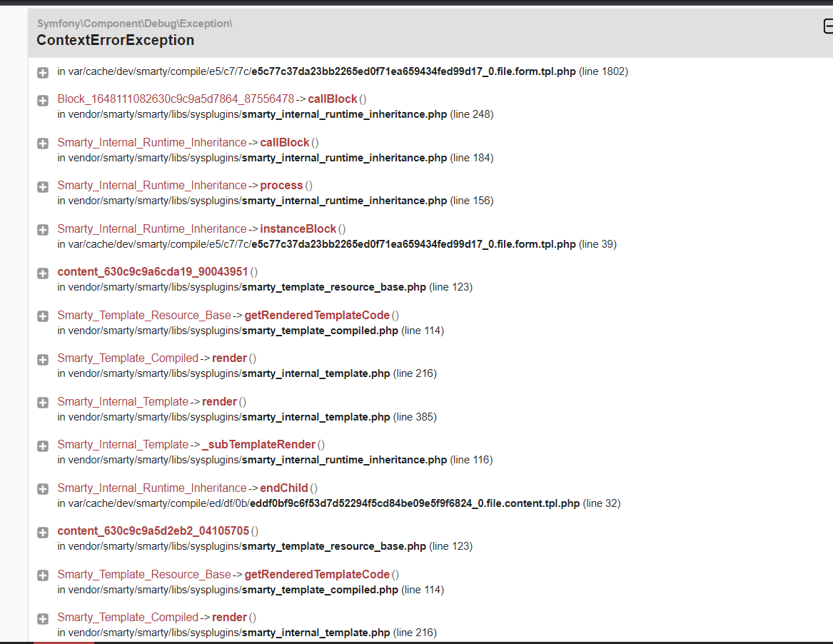Image resolution: width=833 pixels, height=644 pixels.
Task: Expand the instanceBlock() trace entry
Action: 43,230
